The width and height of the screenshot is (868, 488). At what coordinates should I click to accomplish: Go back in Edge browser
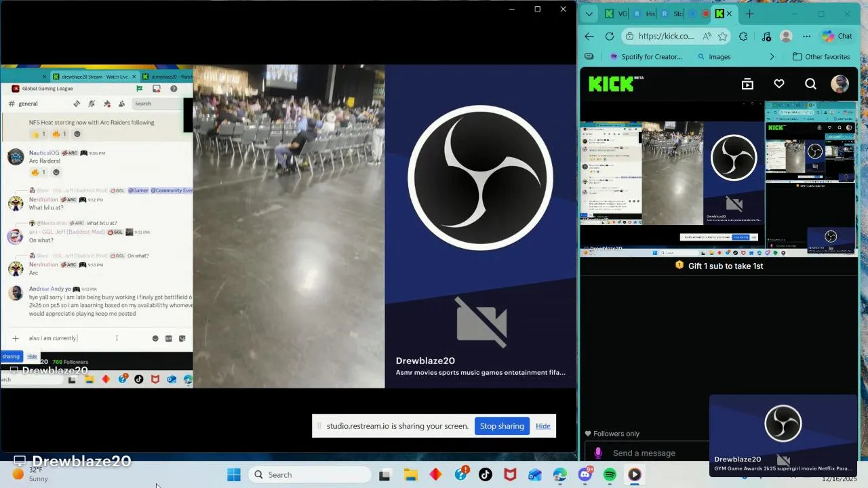coord(589,37)
